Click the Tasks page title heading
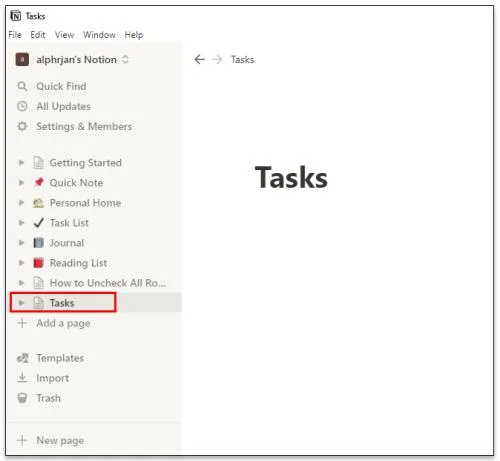The image size is (500, 461). tap(291, 177)
